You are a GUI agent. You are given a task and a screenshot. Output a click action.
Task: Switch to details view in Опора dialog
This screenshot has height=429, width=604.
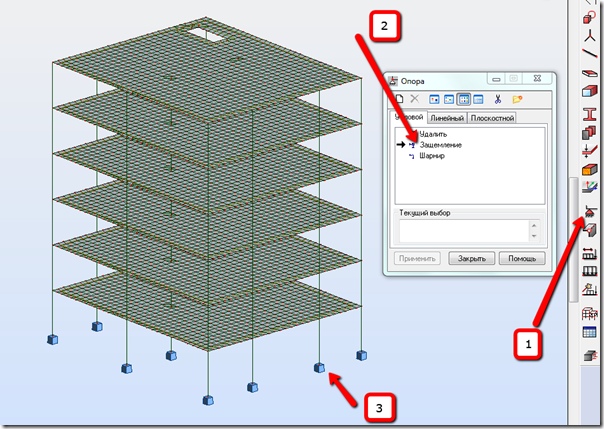pos(478,99)
